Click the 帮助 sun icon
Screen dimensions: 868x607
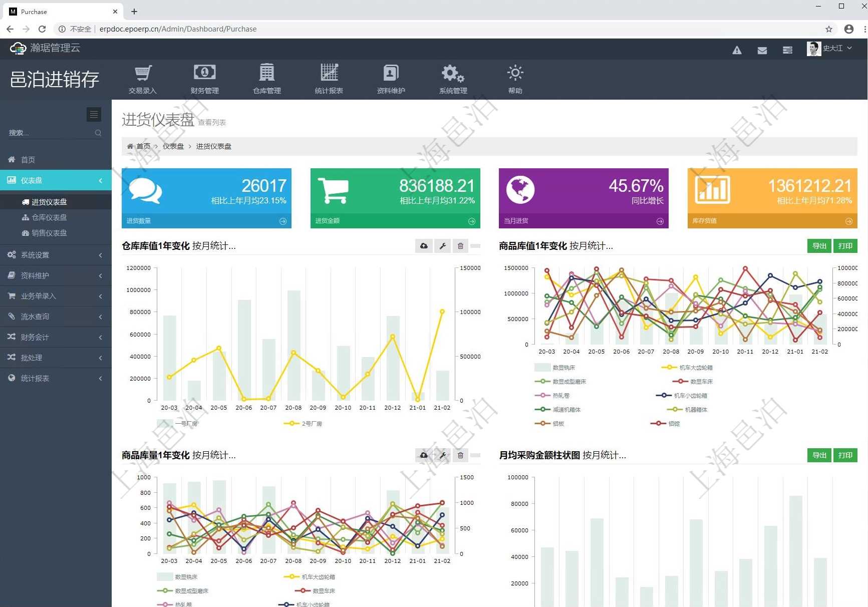point(515,74)
